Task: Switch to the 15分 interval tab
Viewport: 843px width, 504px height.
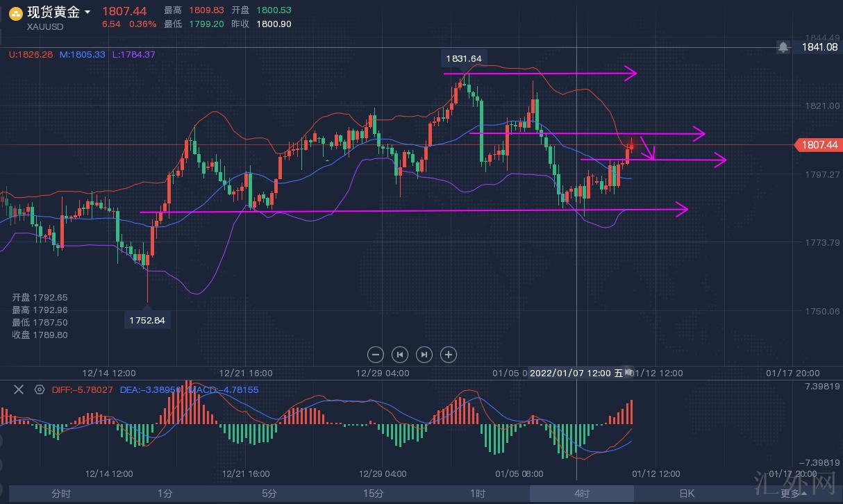Action: click(373, 494)
